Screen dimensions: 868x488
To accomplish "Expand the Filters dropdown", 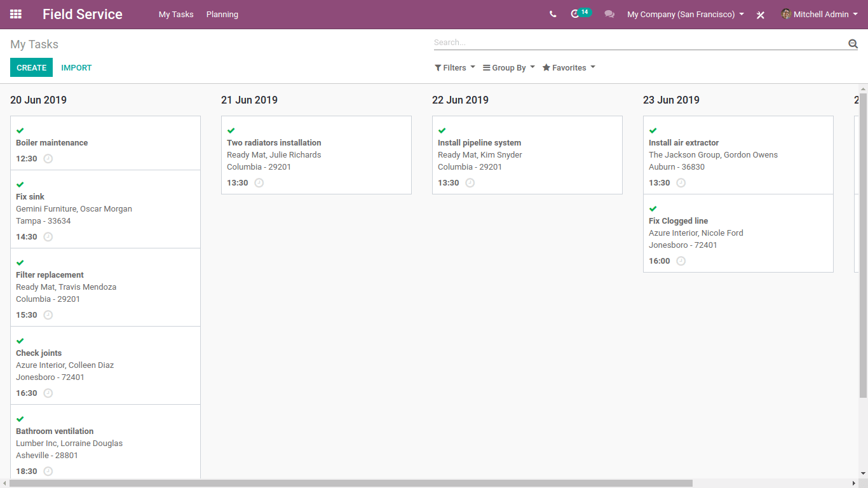I will pyautogui.click(x=455, y=68).
